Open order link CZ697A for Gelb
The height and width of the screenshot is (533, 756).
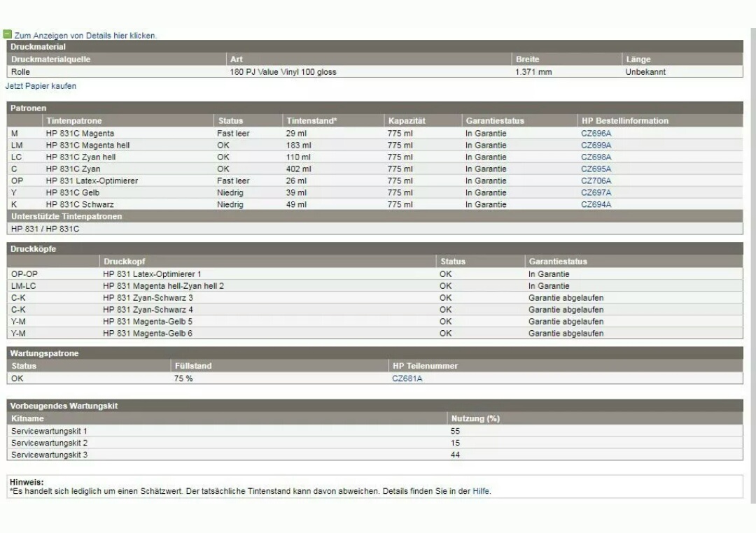(x=596, y=192)
